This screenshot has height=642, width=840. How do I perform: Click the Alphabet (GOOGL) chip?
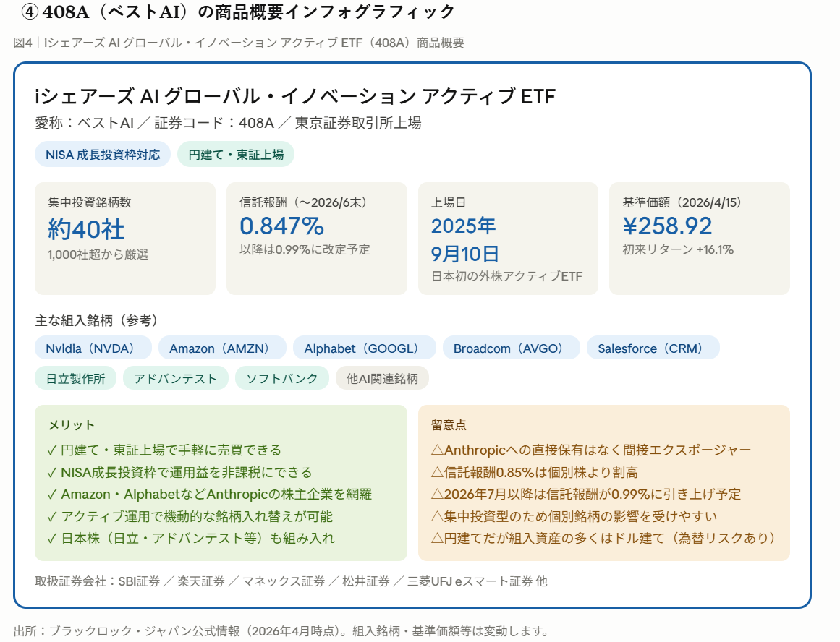click(364, 348)
